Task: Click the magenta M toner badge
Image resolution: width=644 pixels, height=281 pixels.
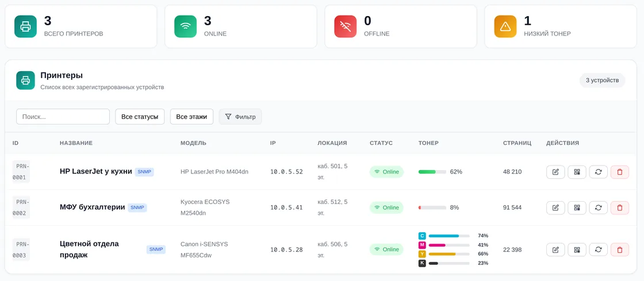Action: (x=422, y=245)
